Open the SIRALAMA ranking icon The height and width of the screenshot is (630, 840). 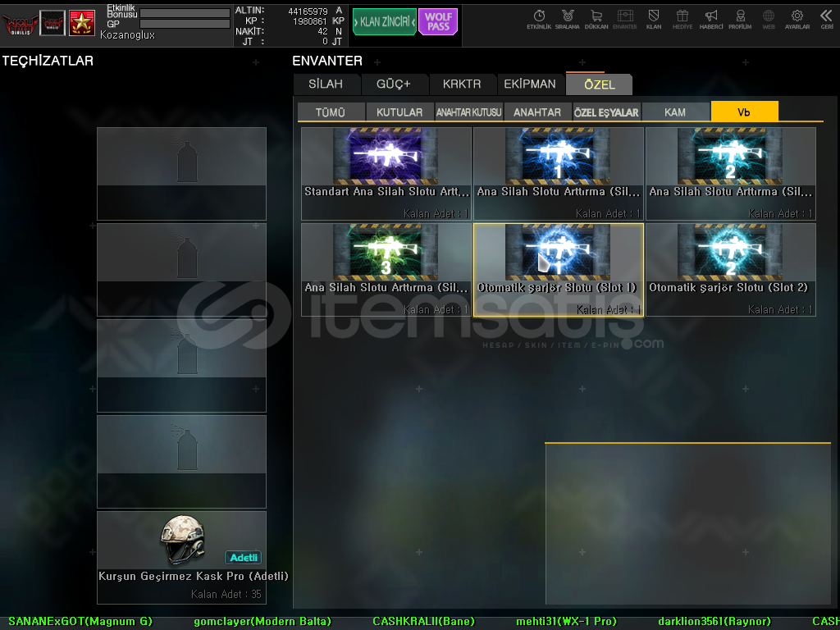point(568,20)
